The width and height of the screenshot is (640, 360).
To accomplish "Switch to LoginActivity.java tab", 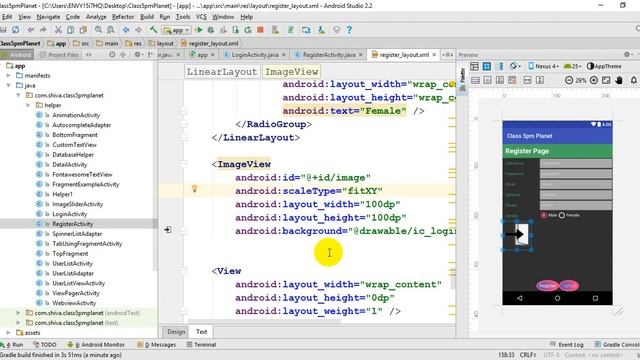I will pos(255,55).
